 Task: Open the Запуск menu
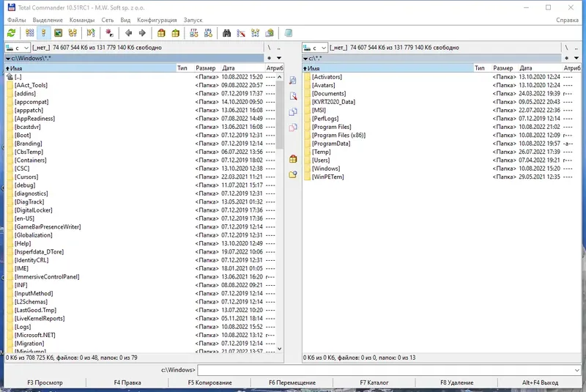[193, 20]
